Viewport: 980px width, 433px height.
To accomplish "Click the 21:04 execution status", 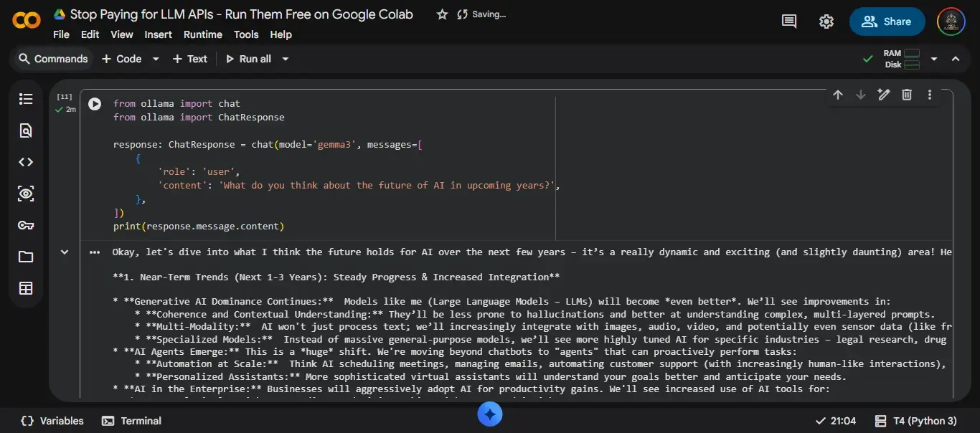I will [x=836, y=421].
